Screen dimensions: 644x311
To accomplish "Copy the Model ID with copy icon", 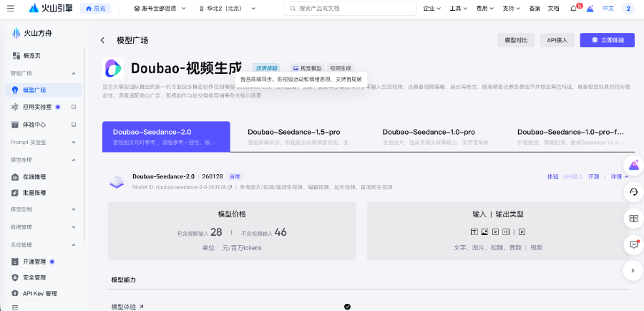I will (230, 187).
